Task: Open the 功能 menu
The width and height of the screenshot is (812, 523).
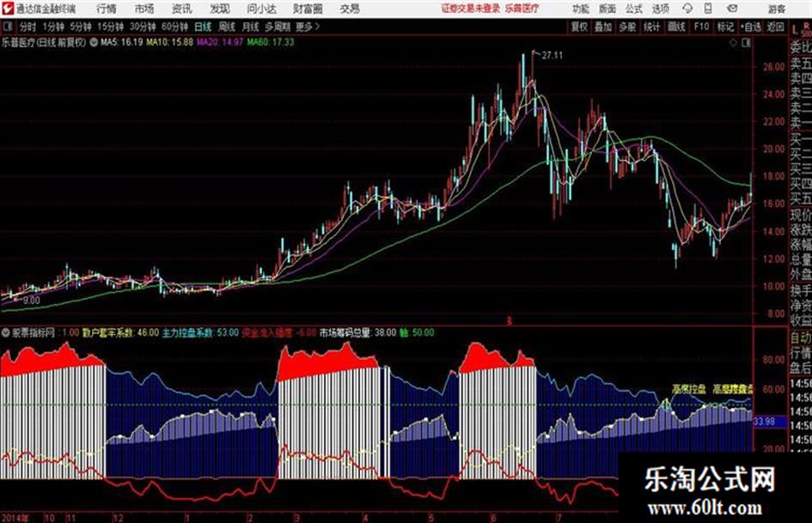Action: click(x=581, y=9)
